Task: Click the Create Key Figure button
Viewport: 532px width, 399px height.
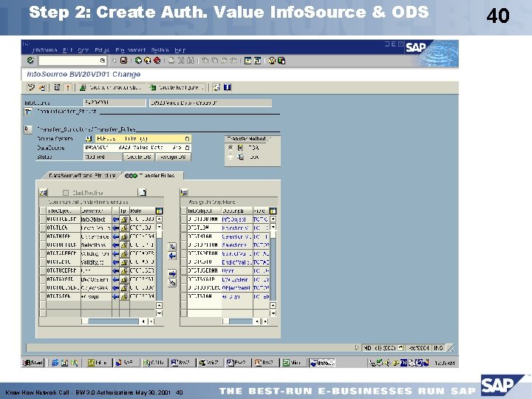Action: pos(177,87)
